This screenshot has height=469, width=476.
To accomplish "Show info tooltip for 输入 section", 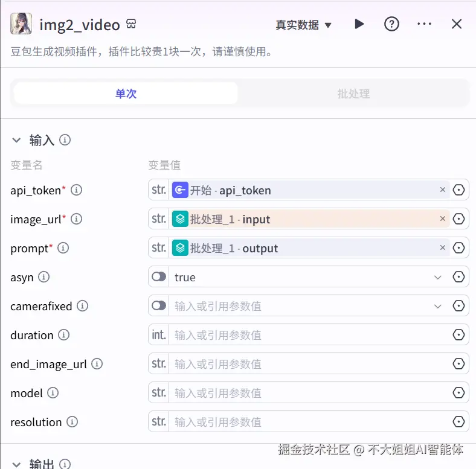I will click(65, 140).
